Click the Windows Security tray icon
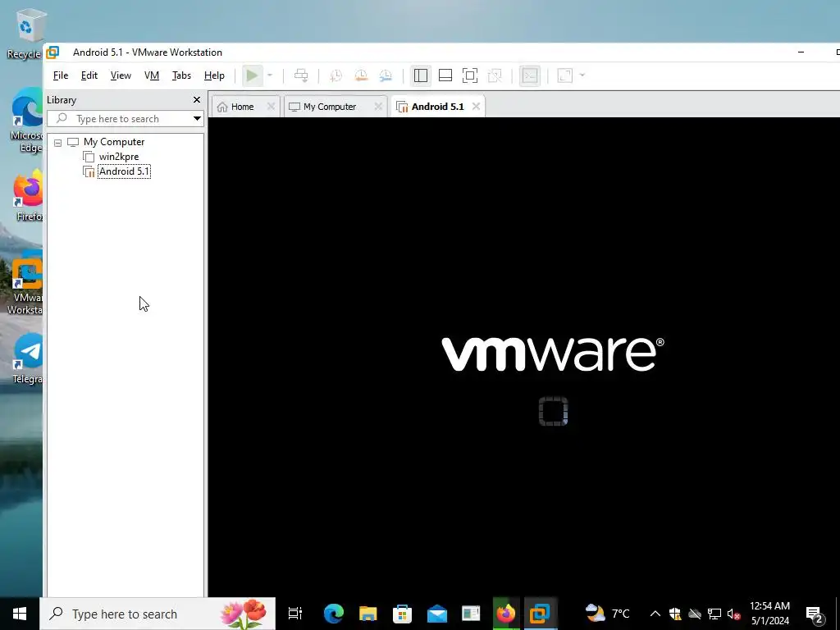Screen dimensions: 840x630 (x=675, y=614)
